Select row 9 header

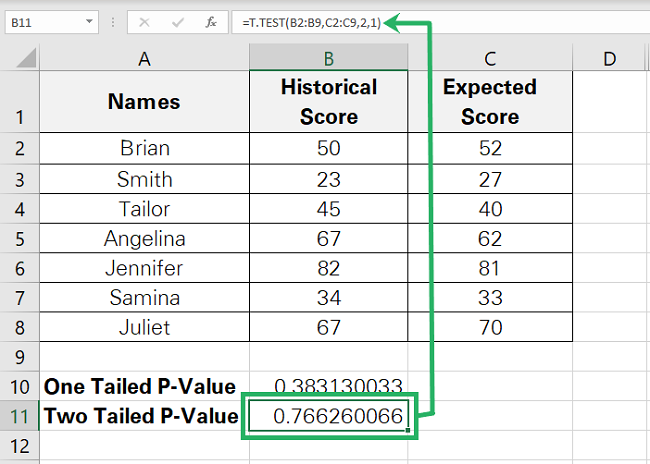[x=18, y=356]
